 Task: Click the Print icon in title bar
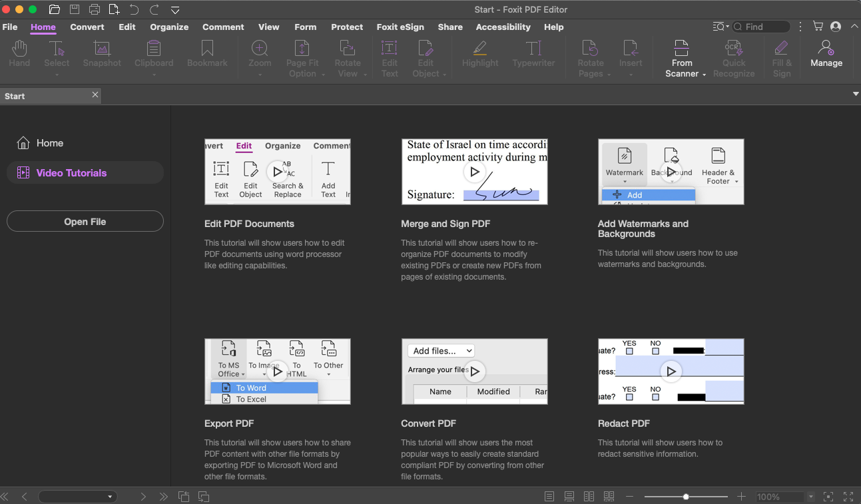coord(95,9)
